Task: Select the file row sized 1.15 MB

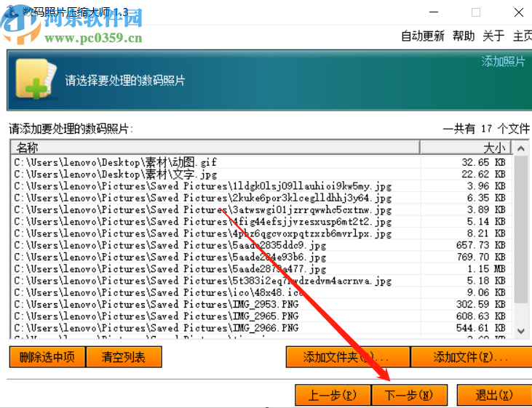Action: tap(260, 269)
